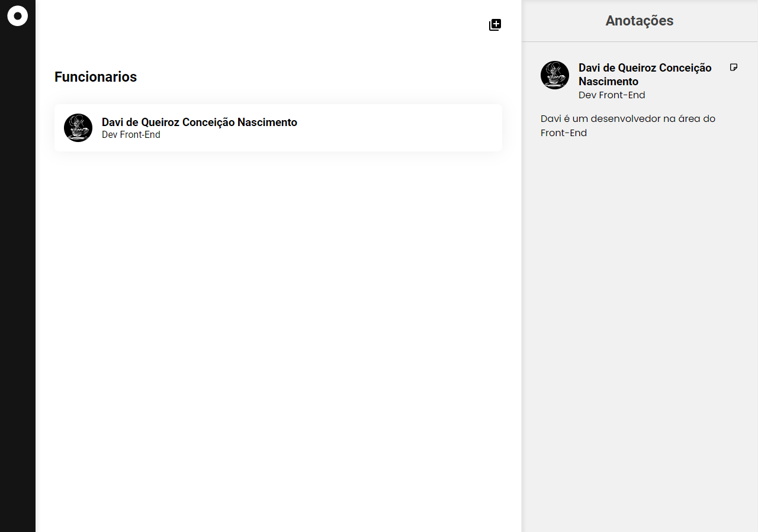Click the avatar in the Anotações panel
758x532 pixels.
coord(554,75)
